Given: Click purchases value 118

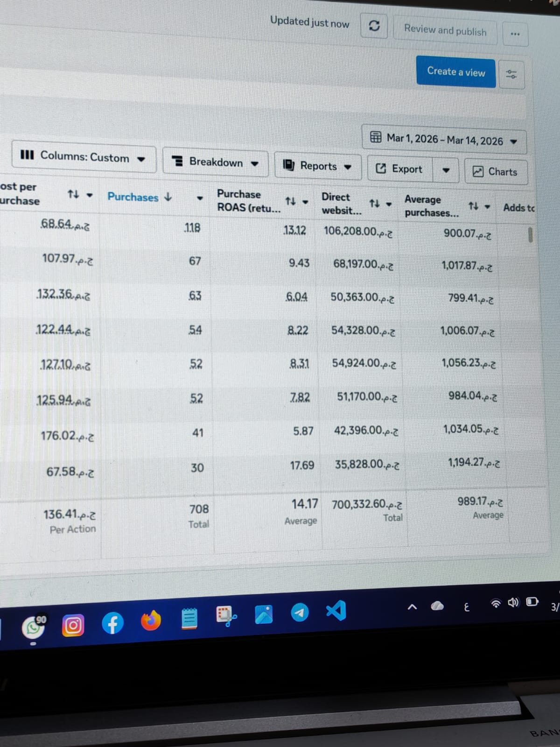Looking at the screenshot, I should tap(192, 228).
